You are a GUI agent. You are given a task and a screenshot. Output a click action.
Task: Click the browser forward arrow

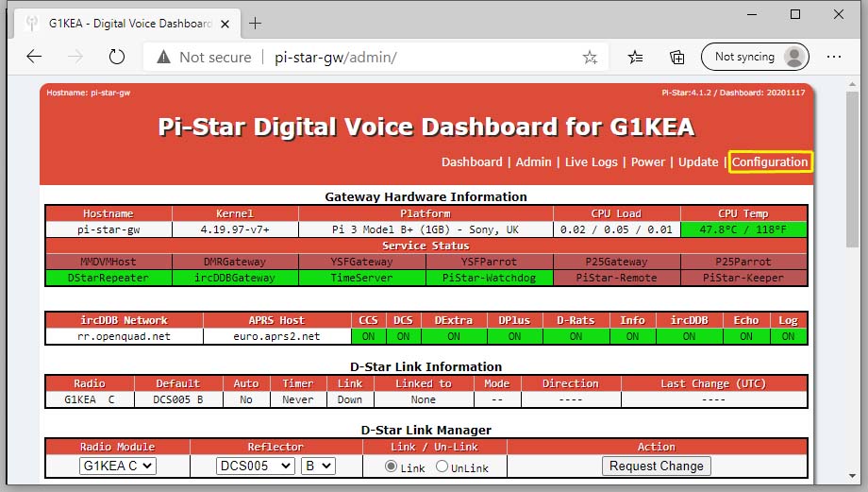click(x=75, y=57)
